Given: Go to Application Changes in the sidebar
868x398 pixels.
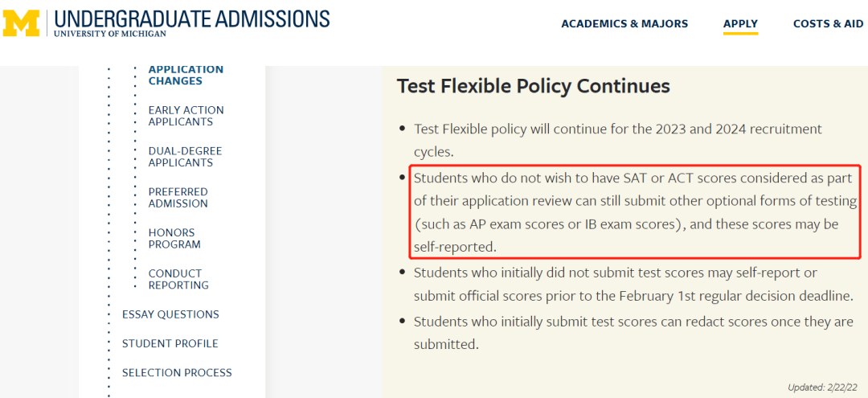Looking at the screenshot, I should click(186, 76).
